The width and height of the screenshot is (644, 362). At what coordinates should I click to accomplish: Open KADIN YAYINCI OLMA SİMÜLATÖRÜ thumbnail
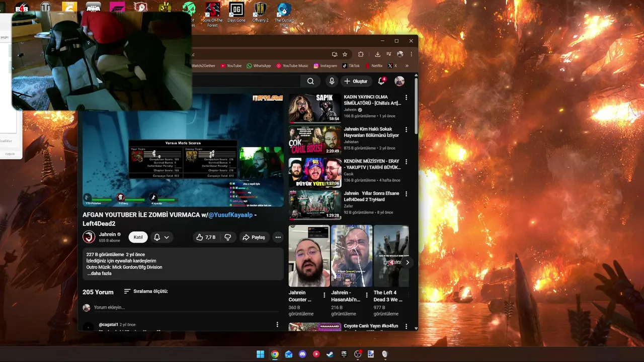[x=315, y=108]
